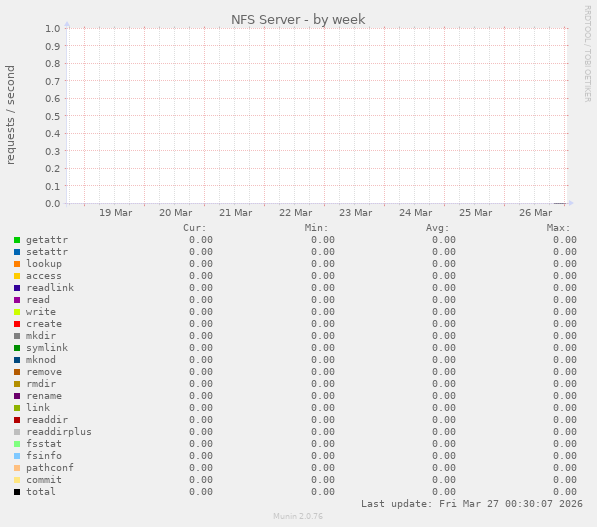
Task: Click the total black legend swatch
Action: (x=17, y=492)
